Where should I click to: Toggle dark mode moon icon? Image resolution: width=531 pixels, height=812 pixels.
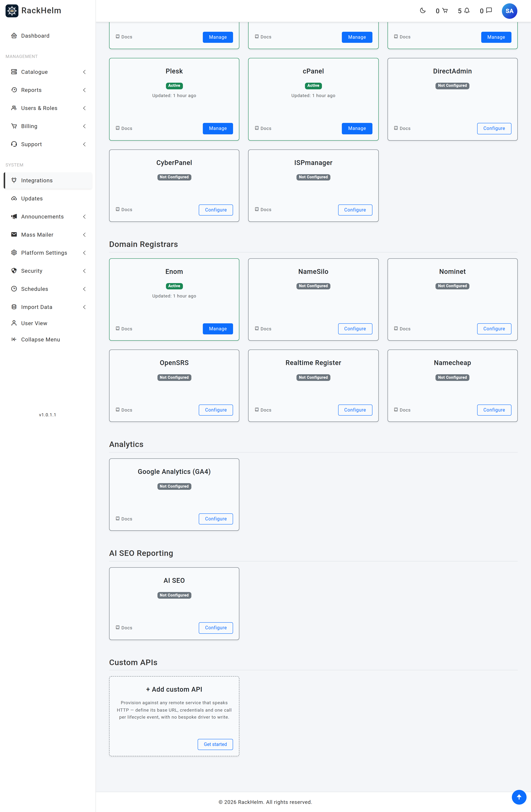(423, 11)
